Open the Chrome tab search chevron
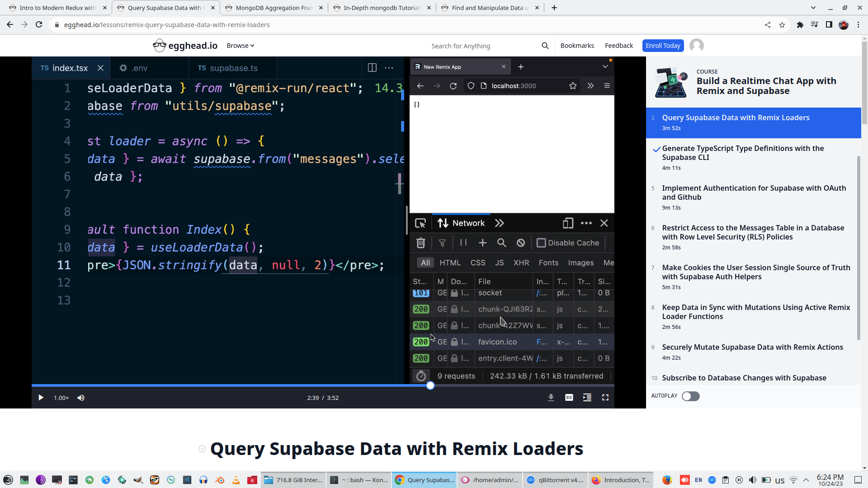Screen dimensions: 868x488 [x=813, y=8]
